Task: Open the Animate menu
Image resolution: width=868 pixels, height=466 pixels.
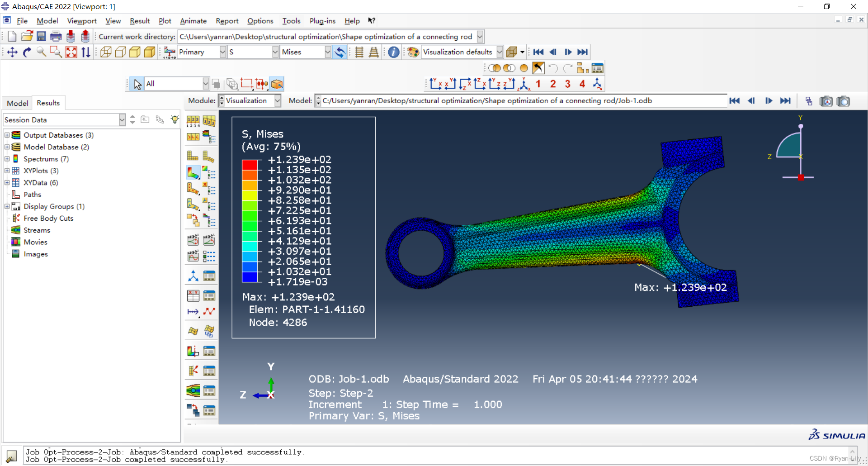Action: (193, 21)
